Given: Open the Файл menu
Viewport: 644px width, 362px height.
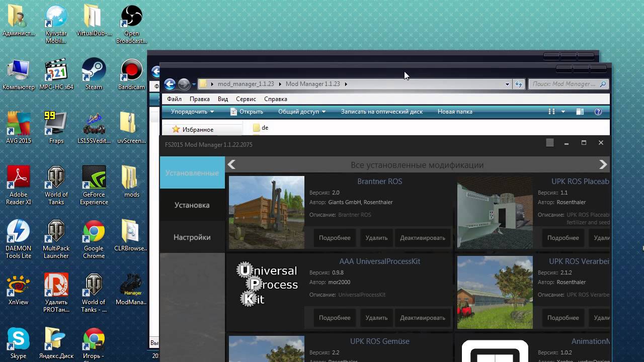Looking at the screenshot, I should click(x=174, y=99).
